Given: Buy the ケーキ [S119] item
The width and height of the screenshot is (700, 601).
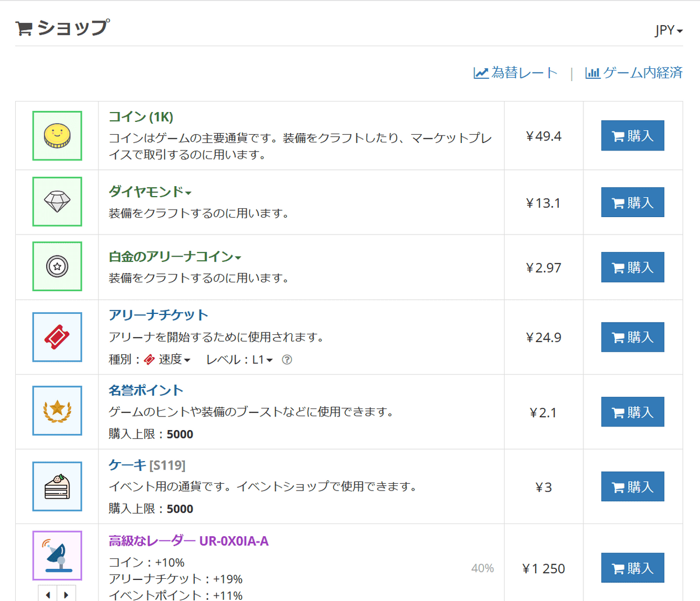Looking at the screenshot, I should (632, 487).
